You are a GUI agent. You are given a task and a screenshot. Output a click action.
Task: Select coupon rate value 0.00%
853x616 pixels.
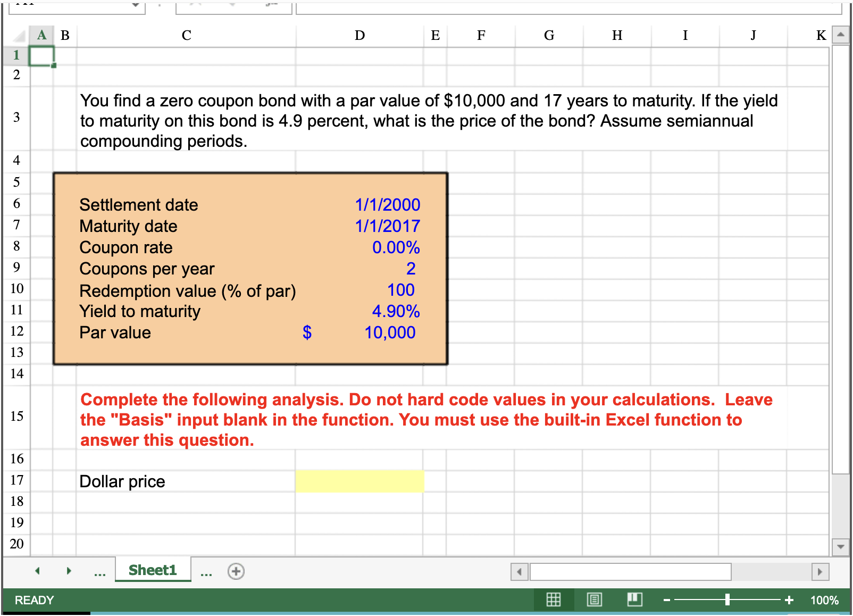point(396,247)
